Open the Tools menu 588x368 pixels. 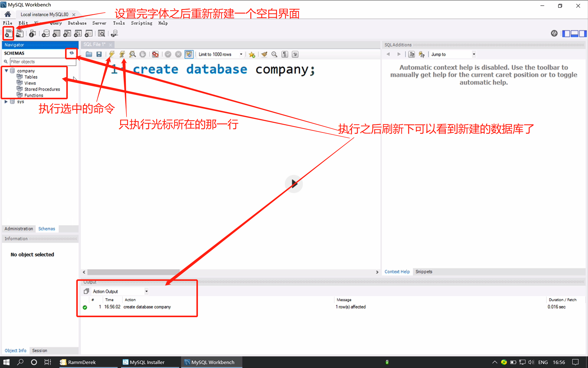119,23
